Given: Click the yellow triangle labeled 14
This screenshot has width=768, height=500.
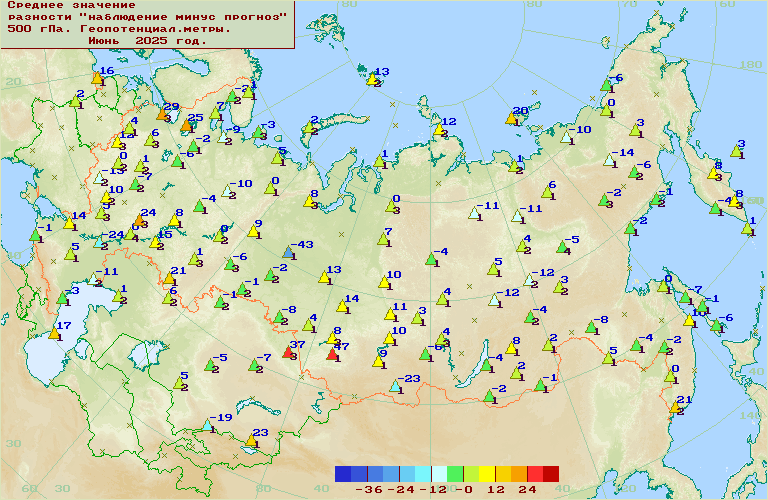Looking at the screenshot, I should [339, 305].
